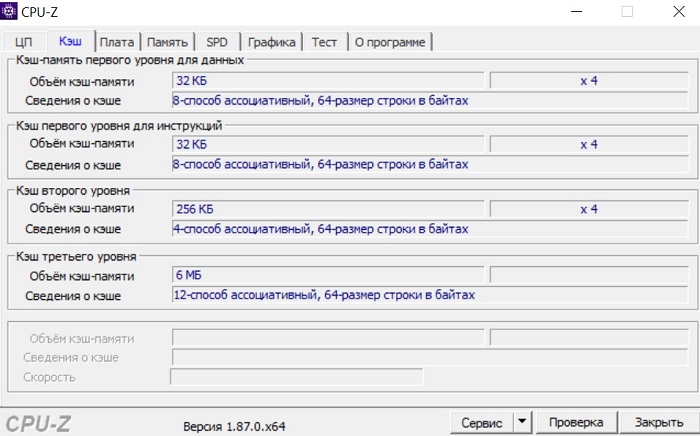Show the О программе tab
Image resolution: width=700 pixels, height=436 pixels.
pos(389,42)
